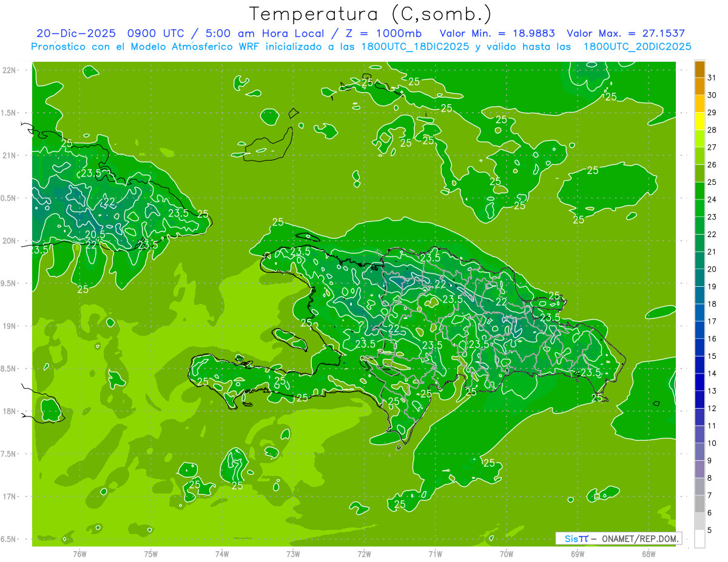Click the '20.5' contour label over Cuba
728x562 pixels.
coord(95,234)
